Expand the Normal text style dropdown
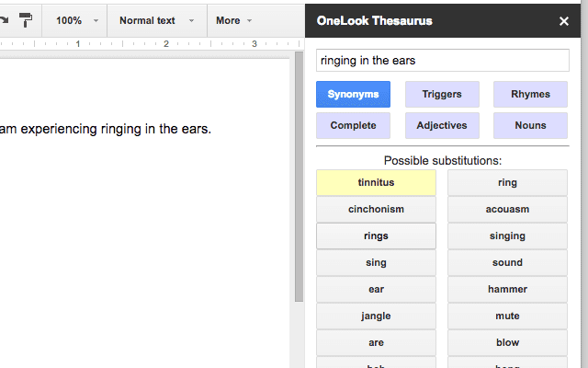The height and width of the screenshot is (368, 588). coord(156,20)
